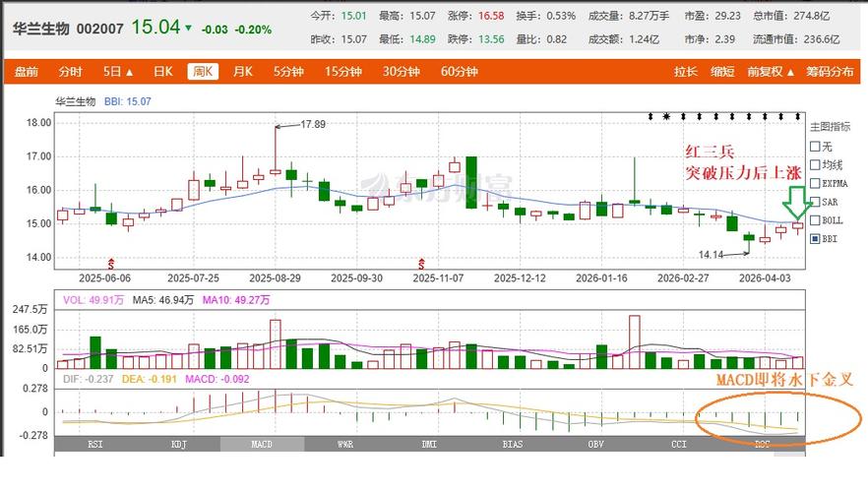Click the 主图指标 panel heading
868x492 pixels.
830,127
